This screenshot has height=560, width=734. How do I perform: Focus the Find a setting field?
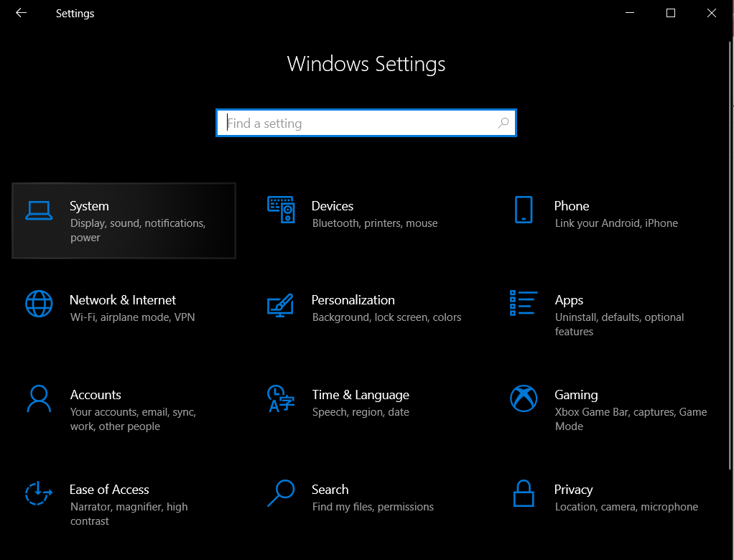[x=366, y=123]
